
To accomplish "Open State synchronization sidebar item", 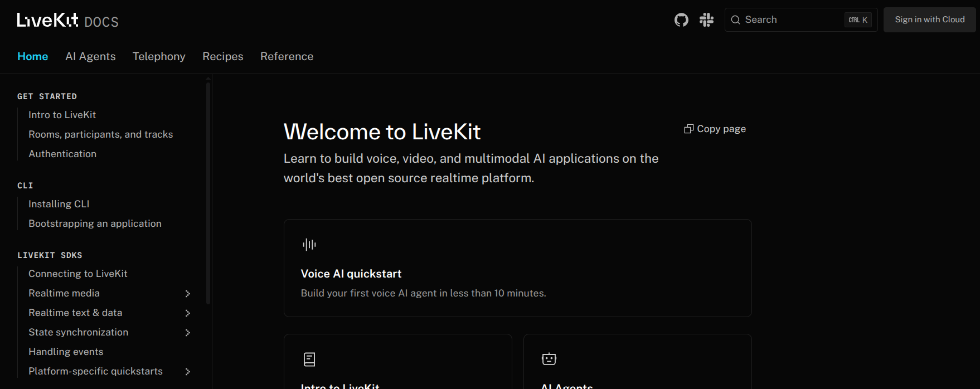I will point(79,332).
